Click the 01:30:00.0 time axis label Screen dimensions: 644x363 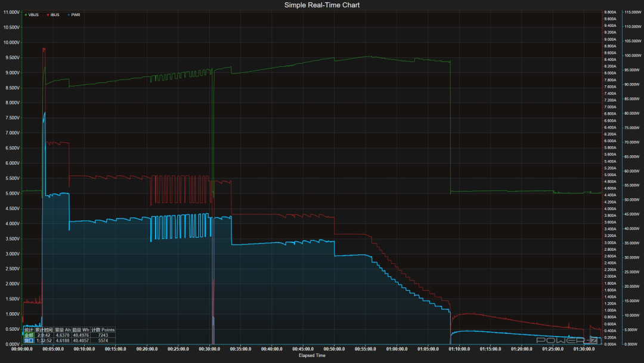coord(584,349)
